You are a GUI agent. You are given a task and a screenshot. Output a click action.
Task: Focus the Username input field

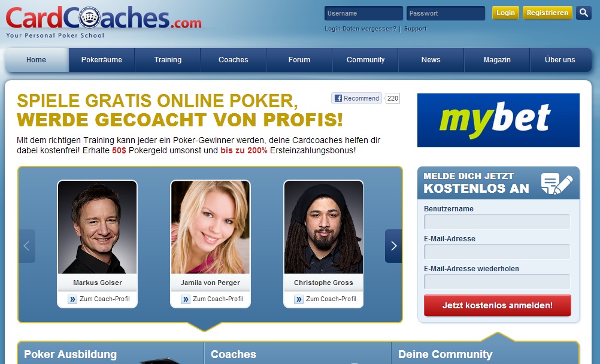(x=363, y=13)
